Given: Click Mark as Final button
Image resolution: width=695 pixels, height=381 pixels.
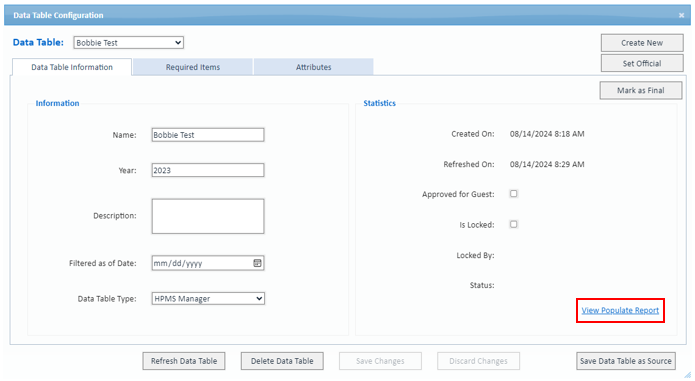Looking at the screenshot, I should (640, 90).
